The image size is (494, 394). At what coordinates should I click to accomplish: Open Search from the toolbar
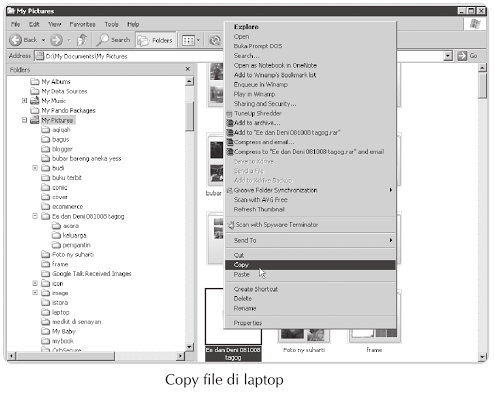(114, 40)
